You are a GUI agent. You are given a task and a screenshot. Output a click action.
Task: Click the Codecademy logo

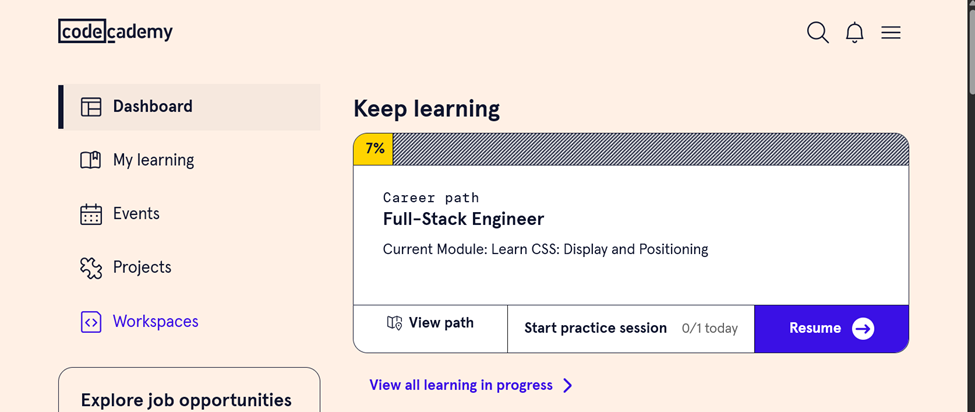[115, 31]
